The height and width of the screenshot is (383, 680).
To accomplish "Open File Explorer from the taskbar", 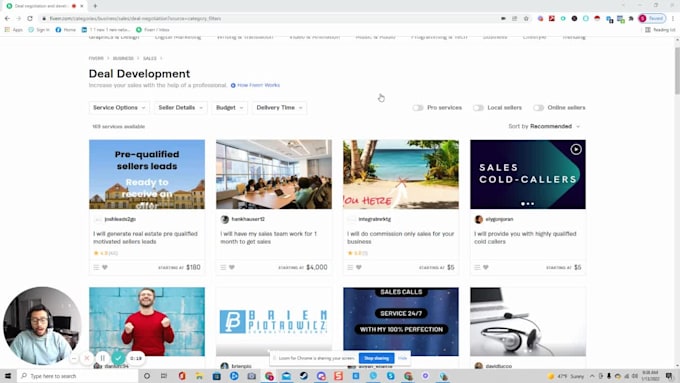I will (199, 376).
